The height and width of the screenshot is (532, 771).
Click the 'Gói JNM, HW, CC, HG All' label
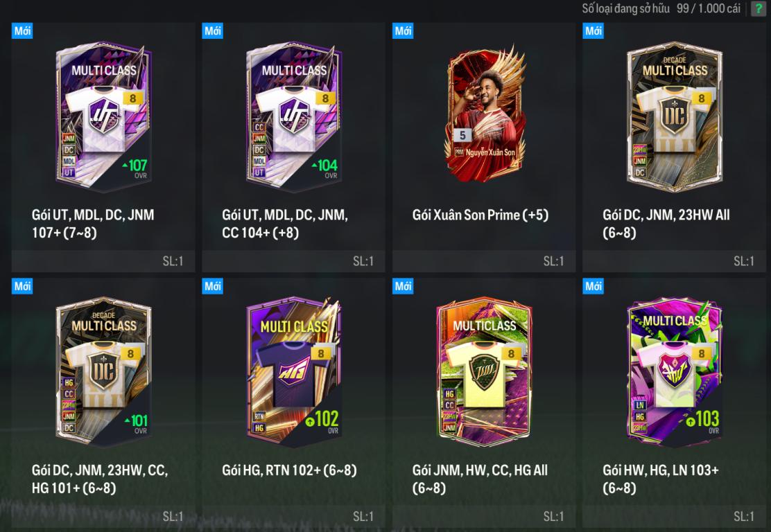tap(480, 470)
